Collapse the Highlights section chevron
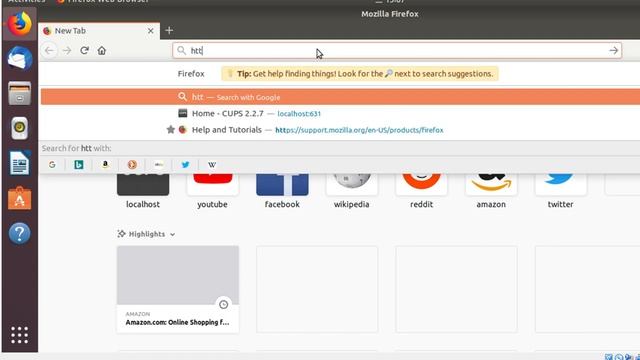640x360 pixels. click(173, 234)
